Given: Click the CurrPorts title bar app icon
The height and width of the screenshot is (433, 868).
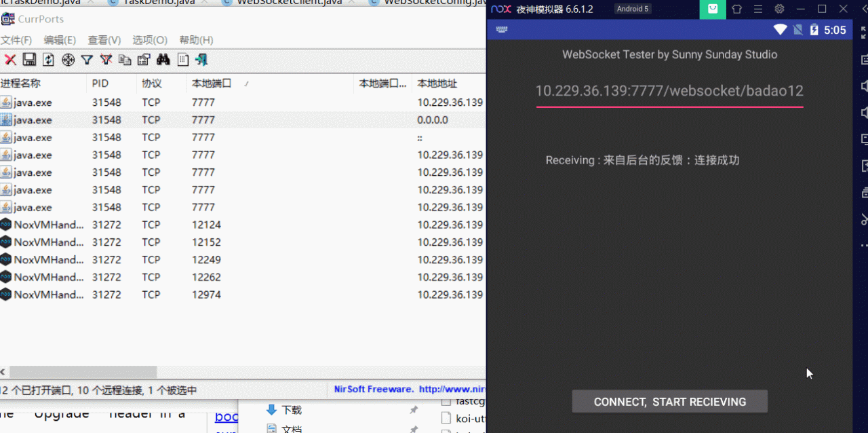Looking at the screenshot, I should pyautogui.click(x=7, y=19).
